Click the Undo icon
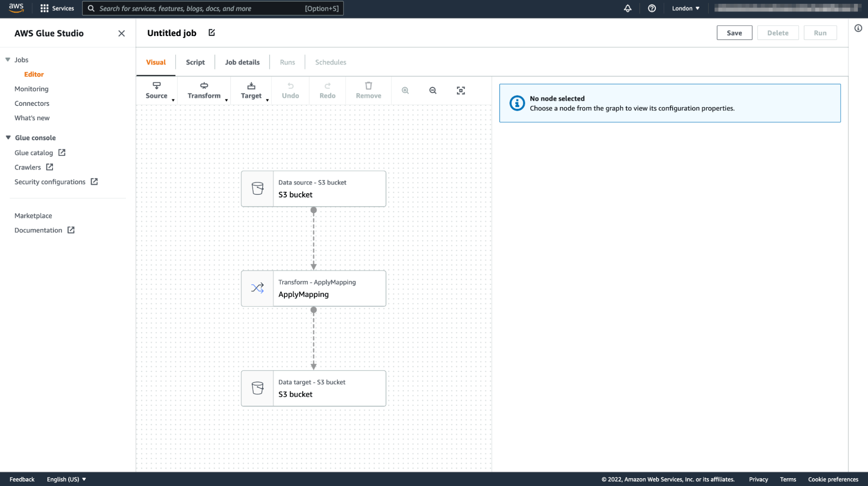 pos(290,85)
